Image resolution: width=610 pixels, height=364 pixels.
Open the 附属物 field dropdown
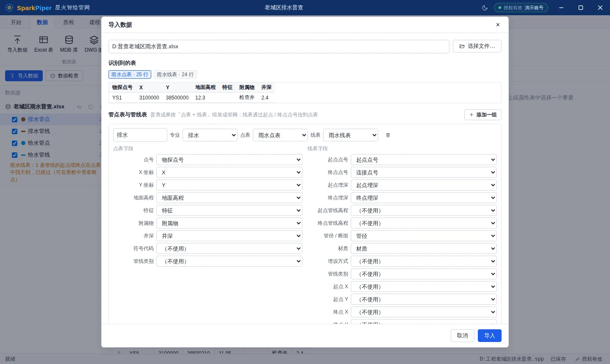(x=229, y=223)
